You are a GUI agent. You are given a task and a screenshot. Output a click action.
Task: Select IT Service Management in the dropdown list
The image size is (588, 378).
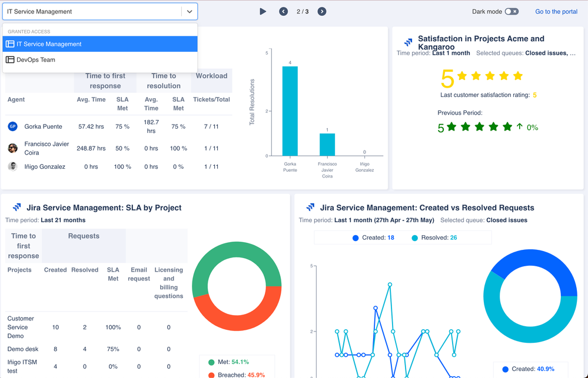click(x=99, y=44)
